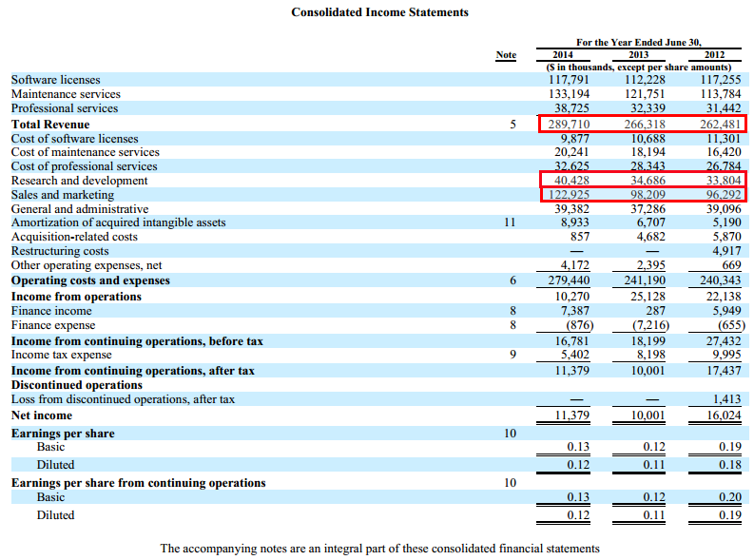Click 'Finance income' row label
Viewport: 754px width, 560px height.
click(51, 311)
